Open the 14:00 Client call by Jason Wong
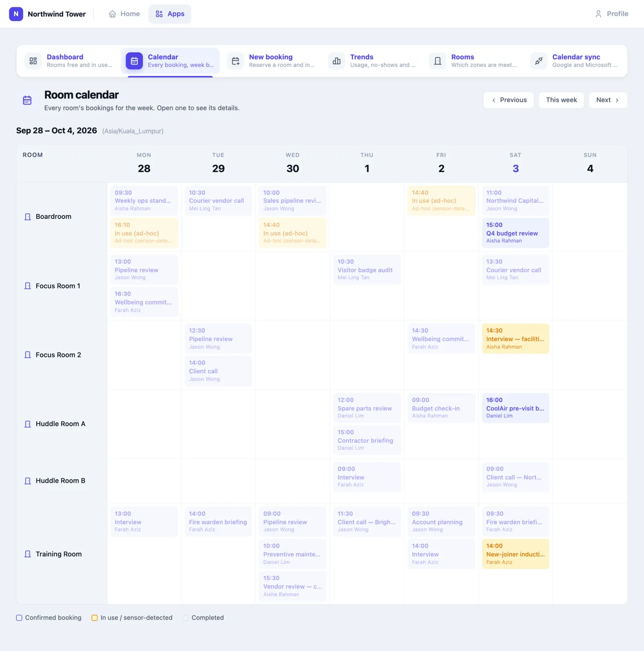This screenshot has height=651, width=644. point(218,371)
